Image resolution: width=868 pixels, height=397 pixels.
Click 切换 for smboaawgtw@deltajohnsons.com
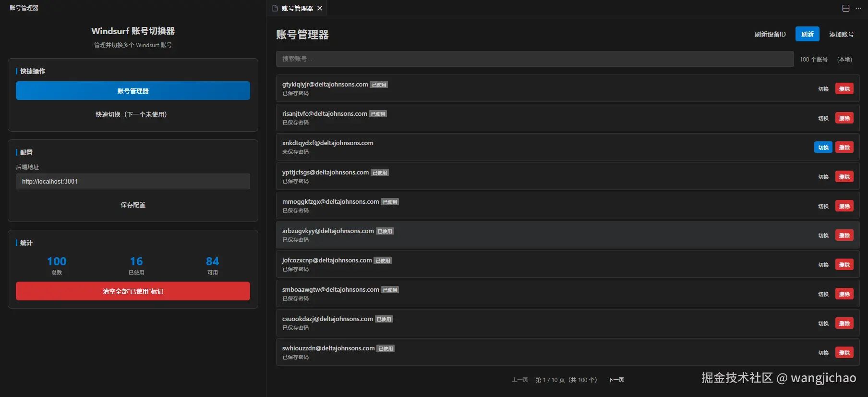click(823, 294)
